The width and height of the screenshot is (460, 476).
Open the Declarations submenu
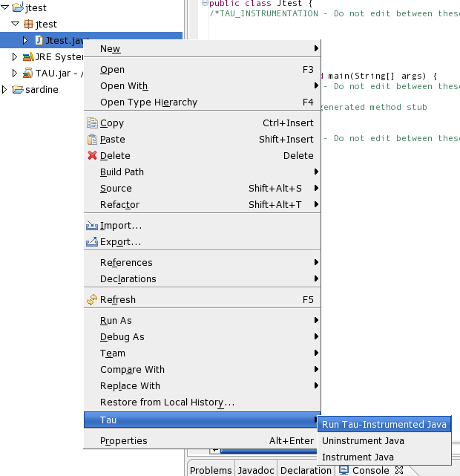(x=203, y=278)
